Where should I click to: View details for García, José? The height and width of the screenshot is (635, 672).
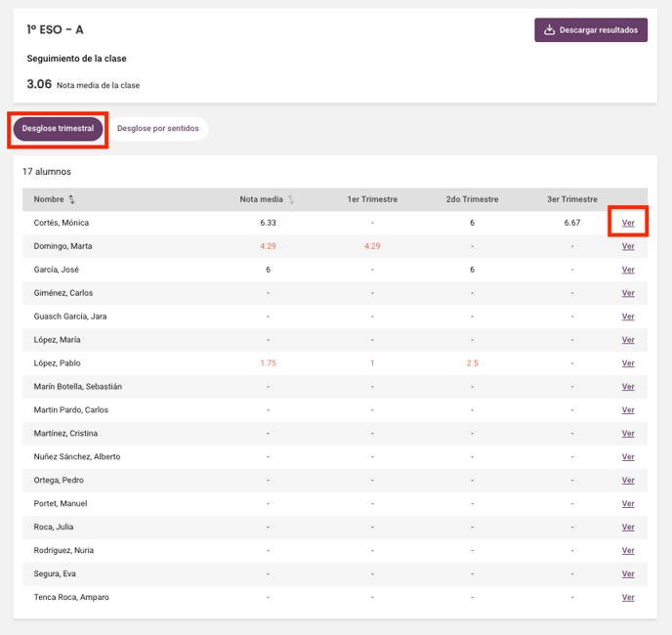click(x=628, y=270)
